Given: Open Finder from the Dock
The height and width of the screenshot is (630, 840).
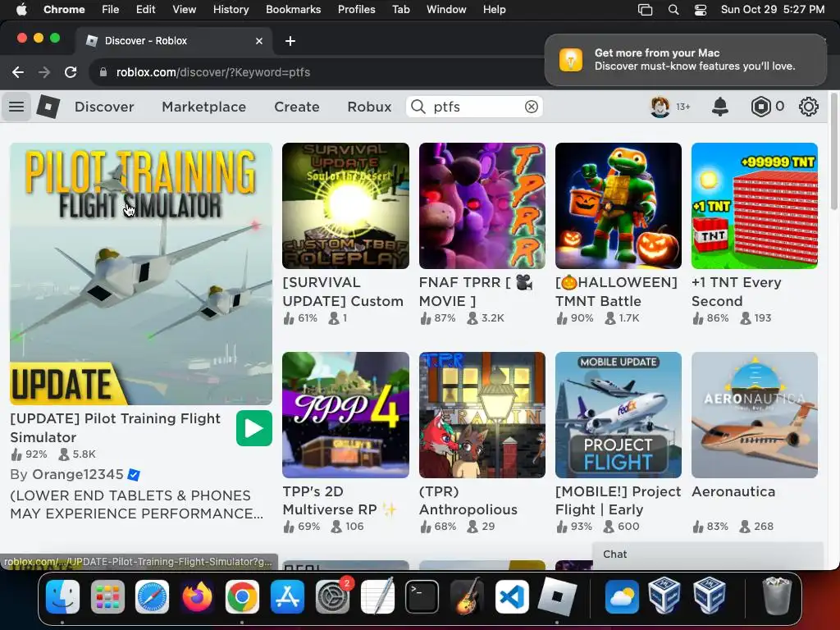Looking at the screenshot, I should tap(62, 596).
